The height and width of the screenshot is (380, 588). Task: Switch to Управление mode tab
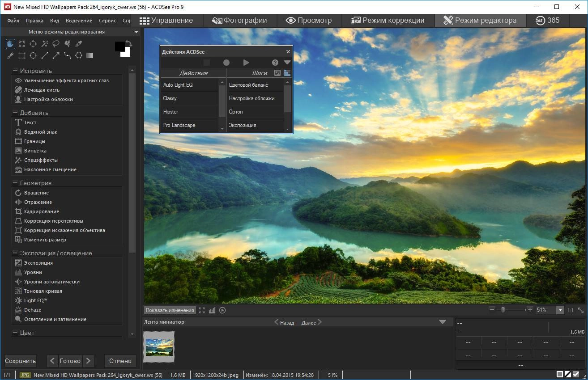tap(166, 21)
